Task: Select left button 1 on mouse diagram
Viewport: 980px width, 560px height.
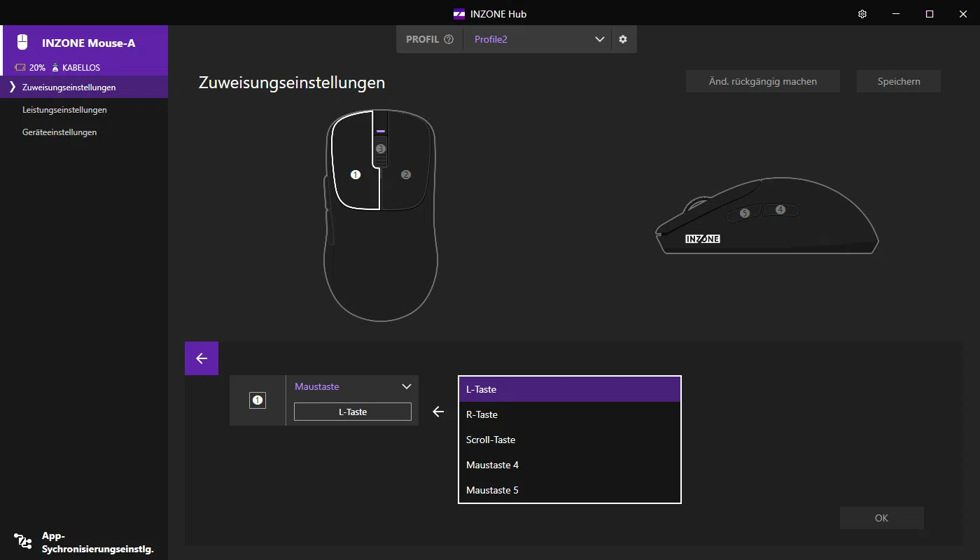Action: pos(356,174)
